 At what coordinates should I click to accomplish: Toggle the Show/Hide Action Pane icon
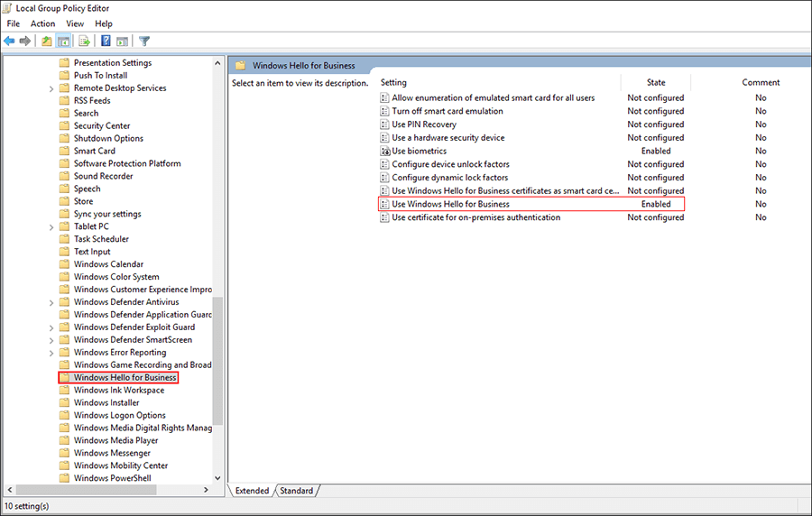coord(122,41)
